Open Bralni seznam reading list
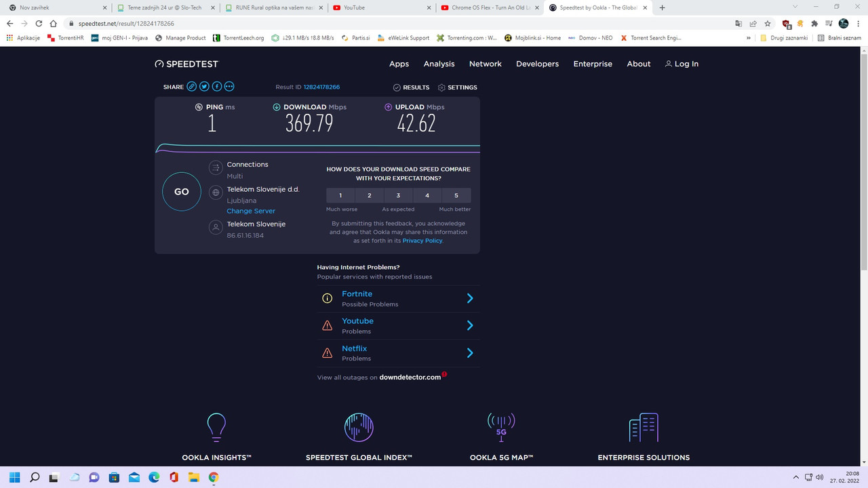Viewport: 868px width, 488px height. (840, 38)
